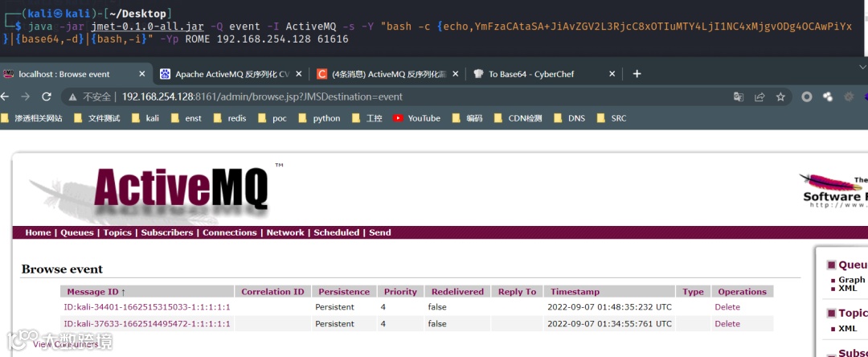Open Graph link under Queue sidebar

[851, 280]
